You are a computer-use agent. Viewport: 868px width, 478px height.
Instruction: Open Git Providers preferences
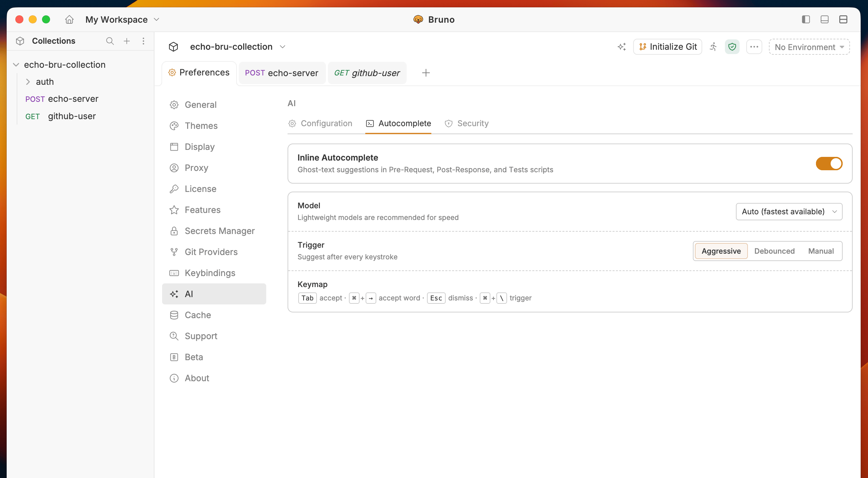tap(214, 252)
